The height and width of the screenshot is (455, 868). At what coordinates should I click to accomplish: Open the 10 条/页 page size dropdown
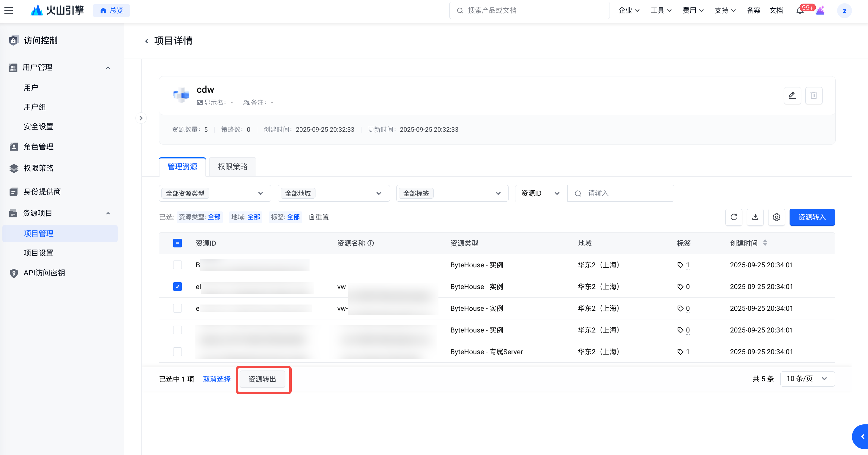pyautogui.click(x=807, y=379)
